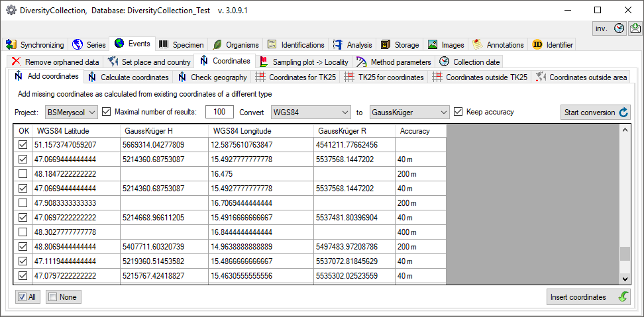Viewport: 644px width, 317px height.
Task: Click the longitude cell 14.9638888888889
Action: [x=260, y=246]
